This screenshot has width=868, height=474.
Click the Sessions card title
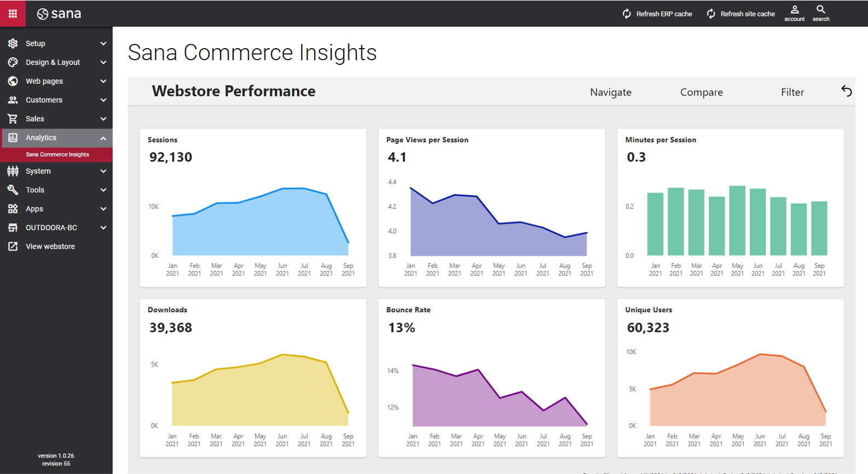click(x=163, y=140)
